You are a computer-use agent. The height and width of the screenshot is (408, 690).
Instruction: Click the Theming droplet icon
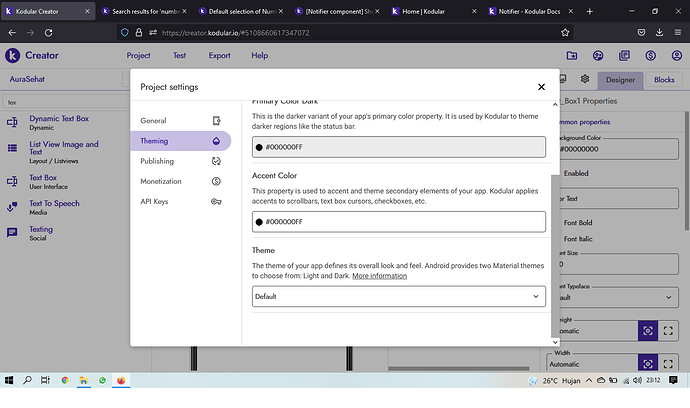click(x=216, y=141)
